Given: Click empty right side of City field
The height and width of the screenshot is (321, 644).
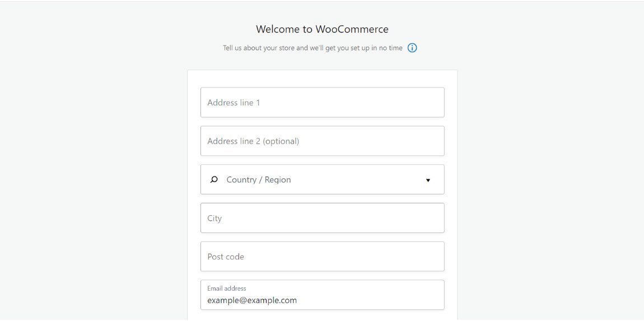Looking at the screenshot, I should click(x=370, y=218).
